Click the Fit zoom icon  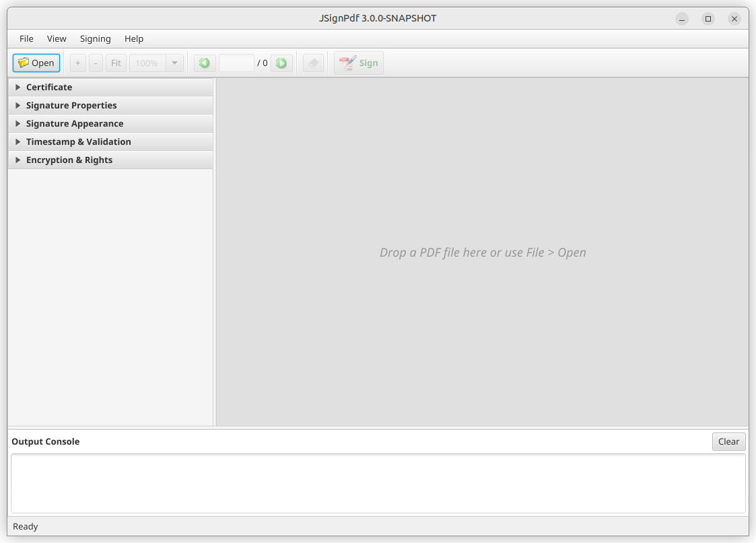tap(115, 62)
